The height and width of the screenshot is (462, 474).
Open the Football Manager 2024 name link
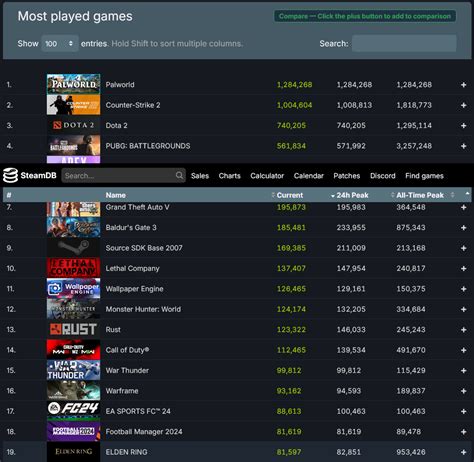coord(144,432)
